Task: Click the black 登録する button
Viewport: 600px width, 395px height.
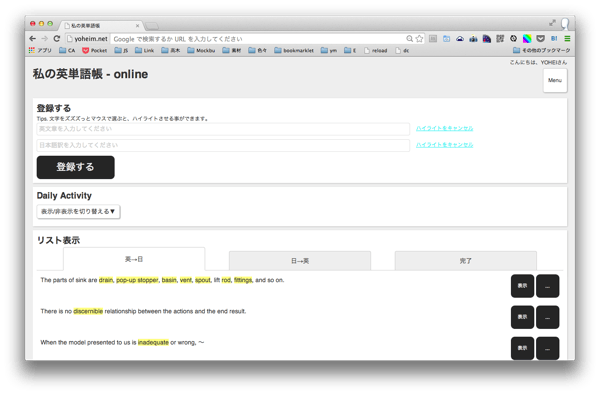Action: (75, 167)
